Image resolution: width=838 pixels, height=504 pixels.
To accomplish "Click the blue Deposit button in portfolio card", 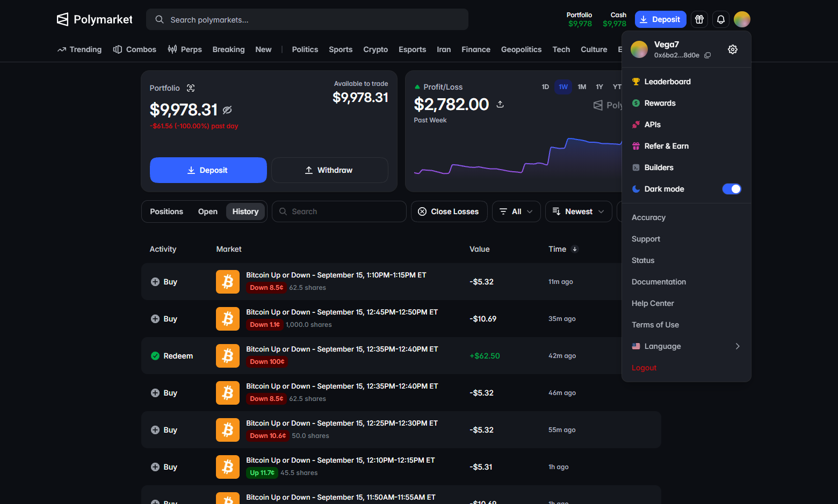I will click(x=208, y=170).
